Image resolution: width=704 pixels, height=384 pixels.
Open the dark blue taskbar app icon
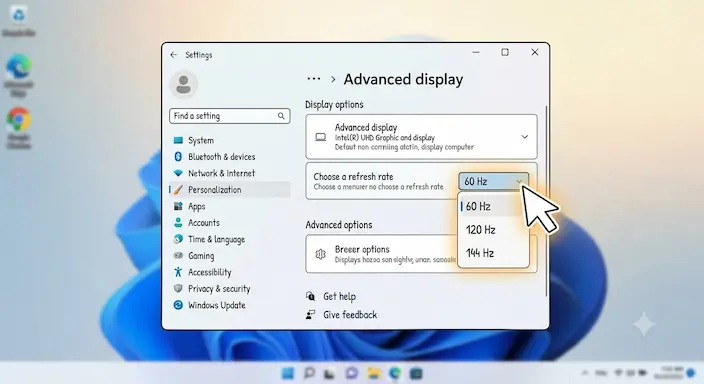416,373
